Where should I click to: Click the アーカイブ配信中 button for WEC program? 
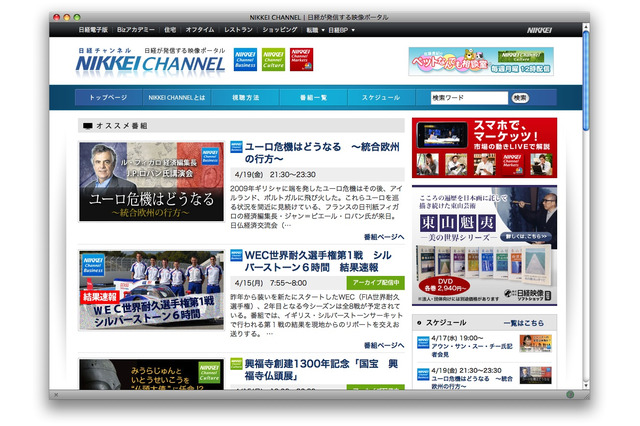pyautogui.click(x=376, y=283)
